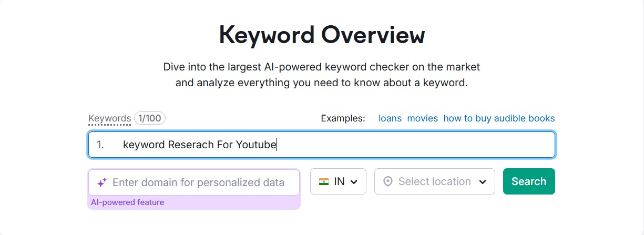Image resolution: width=644 pixels, height=235 pixels.
Task: Click the 'IN' country code text
Action: [x=339, y=181]
